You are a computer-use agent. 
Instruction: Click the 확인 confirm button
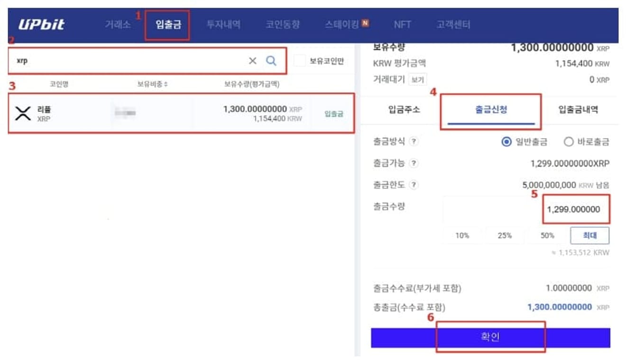pyautogui.click(x=490, y=337)
